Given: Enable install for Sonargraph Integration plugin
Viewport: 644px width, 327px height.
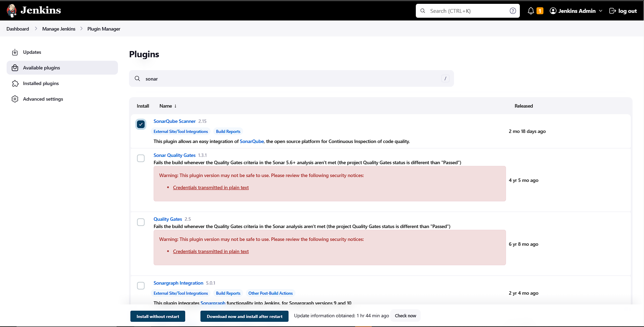Looking at the screenshot, I should click(141, 286).
